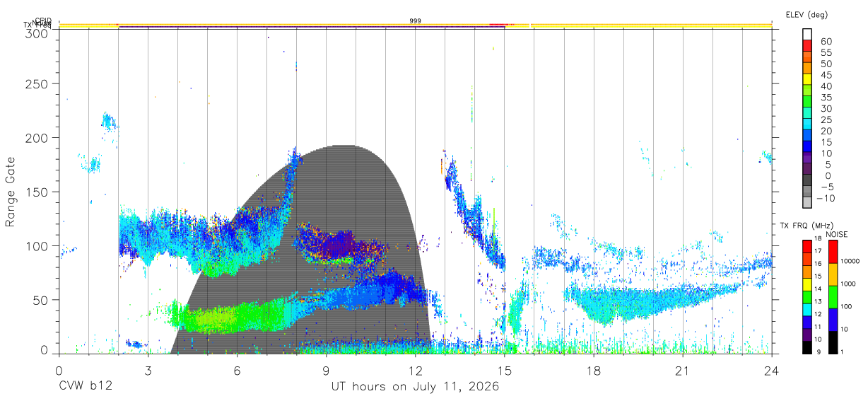Image resolution: width=868 pixels, height=401 pixels.
Task: Click the y-axis tick label 200
Action: click(x=37, y=138)
